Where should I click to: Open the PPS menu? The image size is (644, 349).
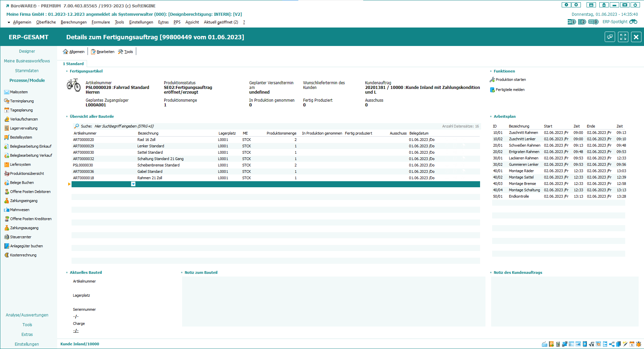click(x=177, y=22)
